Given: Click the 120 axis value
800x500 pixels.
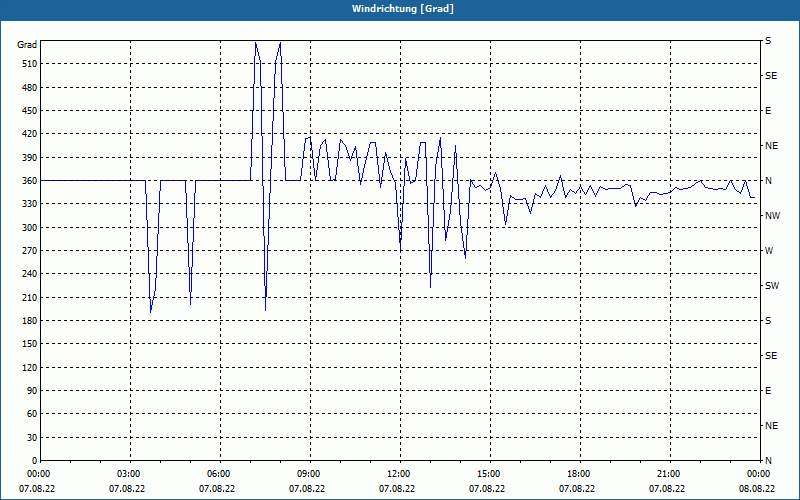Looking at the screenshot, I should point(30,367).
